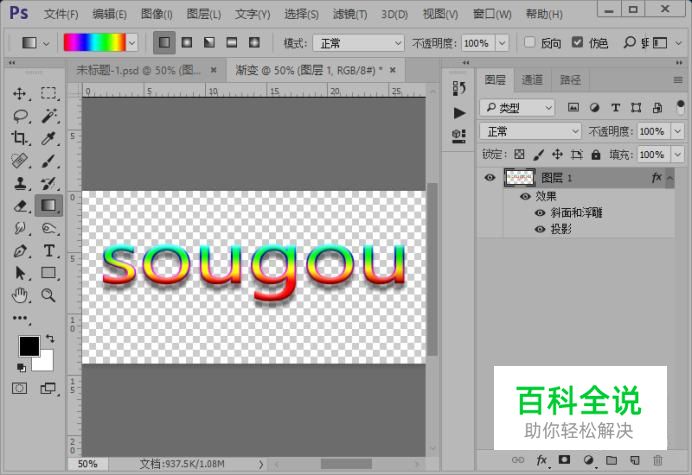692x475 pixels.
Task: Click the black foreground color swatch
Action: point(29,346)
